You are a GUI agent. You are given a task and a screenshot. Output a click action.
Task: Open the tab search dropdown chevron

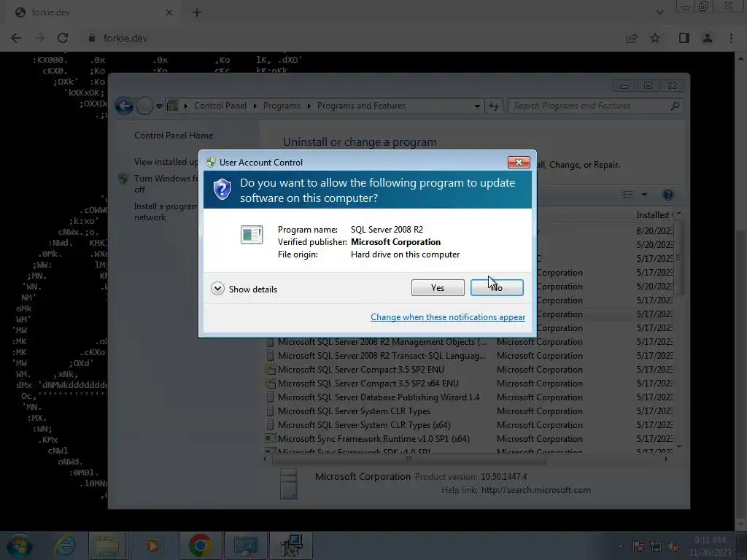coord(659,12)
